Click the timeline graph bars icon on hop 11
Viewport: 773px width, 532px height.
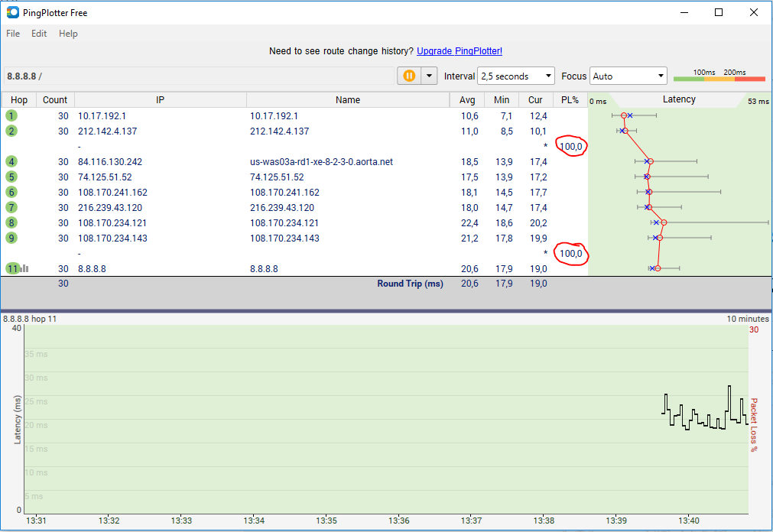pyautogui.click(x=24, y=269)
